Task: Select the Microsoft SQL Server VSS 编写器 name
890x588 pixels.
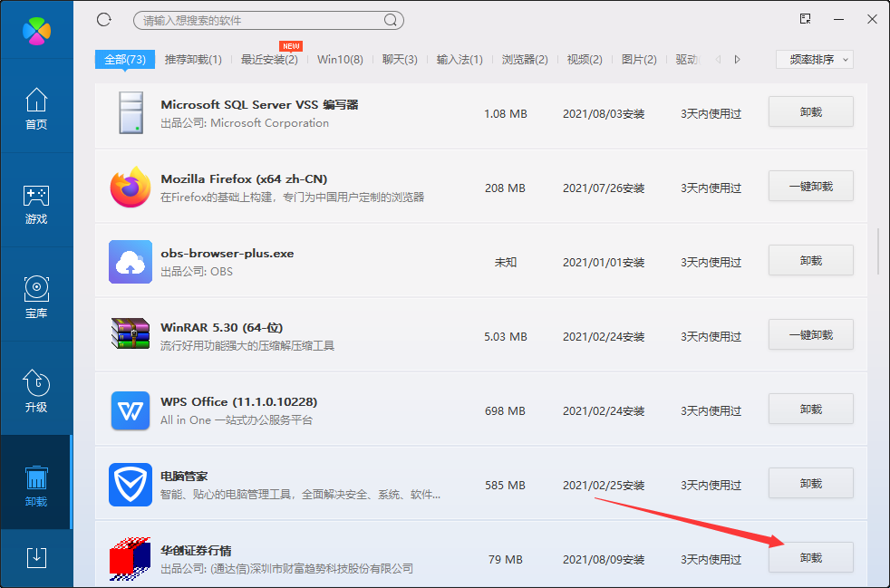Action: coord(259,105)
